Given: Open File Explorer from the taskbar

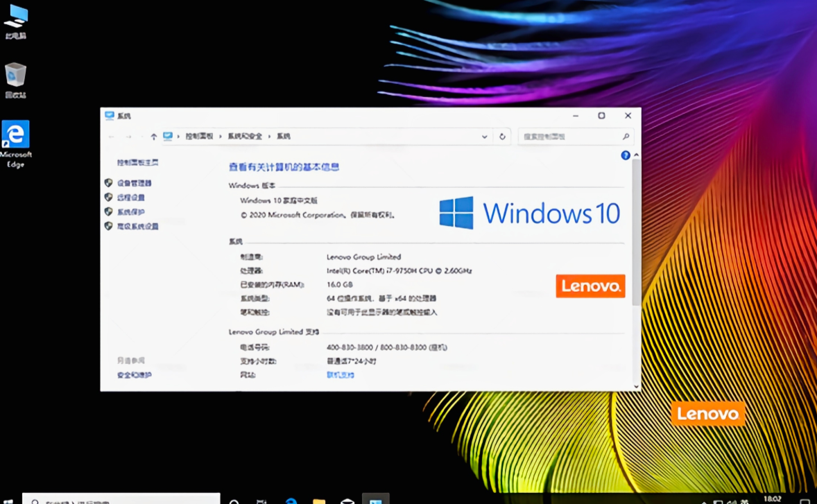Looking at the screenshot, I should pyautogui.click(x=319, y=501).
